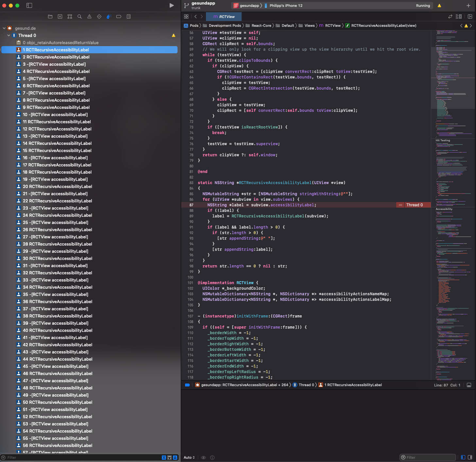Select frame 0 objc_retainAutoreleasedReturnValue

(90, 43)
